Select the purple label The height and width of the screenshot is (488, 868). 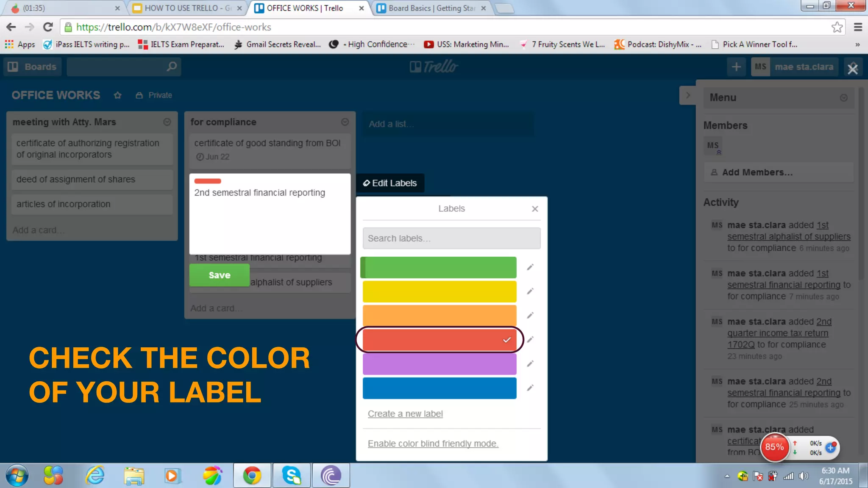[x=440, y=364]
